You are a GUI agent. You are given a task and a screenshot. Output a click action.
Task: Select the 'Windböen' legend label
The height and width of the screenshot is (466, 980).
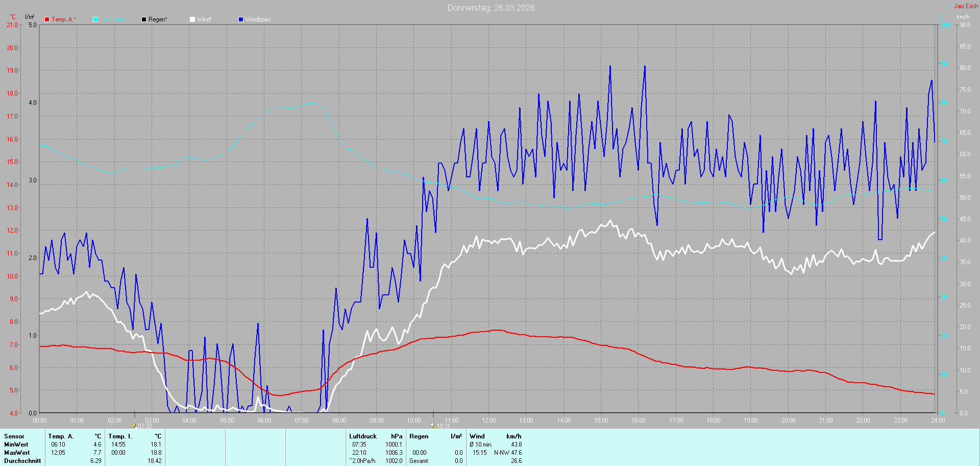coord(258,19)
